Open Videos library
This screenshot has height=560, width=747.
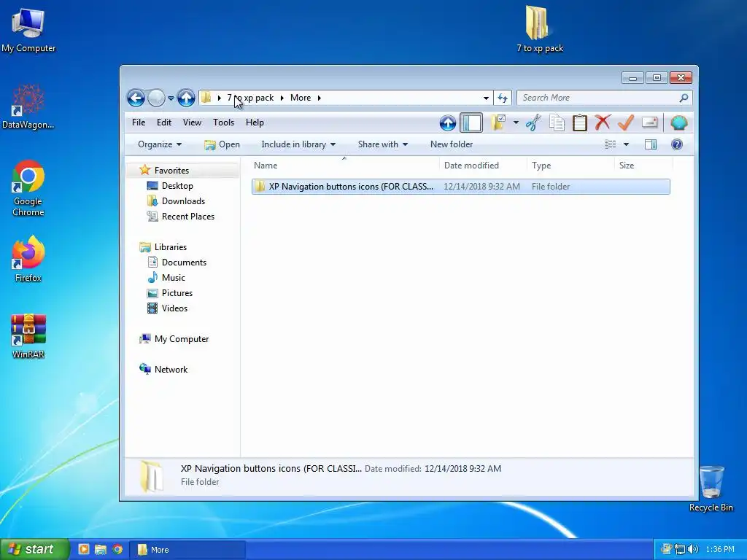click(174, 308)
